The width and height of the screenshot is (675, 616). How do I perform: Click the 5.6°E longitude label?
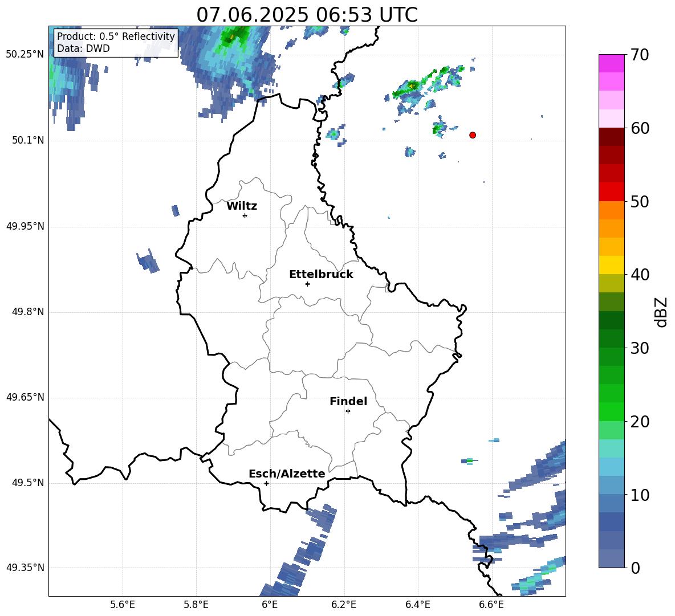tap(123, 605)
